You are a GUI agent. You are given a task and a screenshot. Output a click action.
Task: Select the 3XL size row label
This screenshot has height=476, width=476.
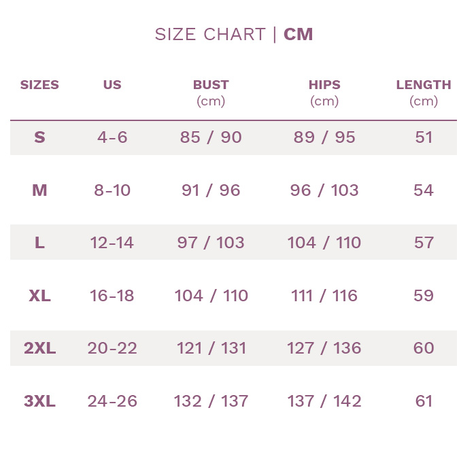[39, 401]
